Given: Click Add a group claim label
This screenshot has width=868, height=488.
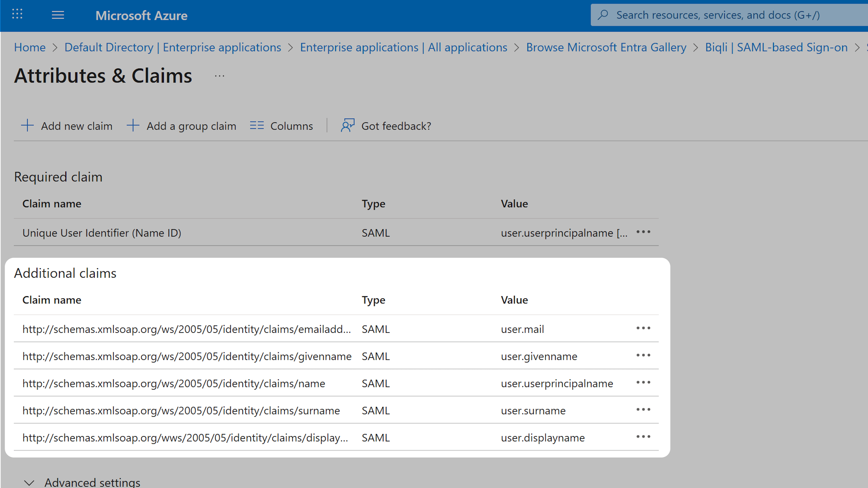Looking at the screenshot, I should point(191,126).
